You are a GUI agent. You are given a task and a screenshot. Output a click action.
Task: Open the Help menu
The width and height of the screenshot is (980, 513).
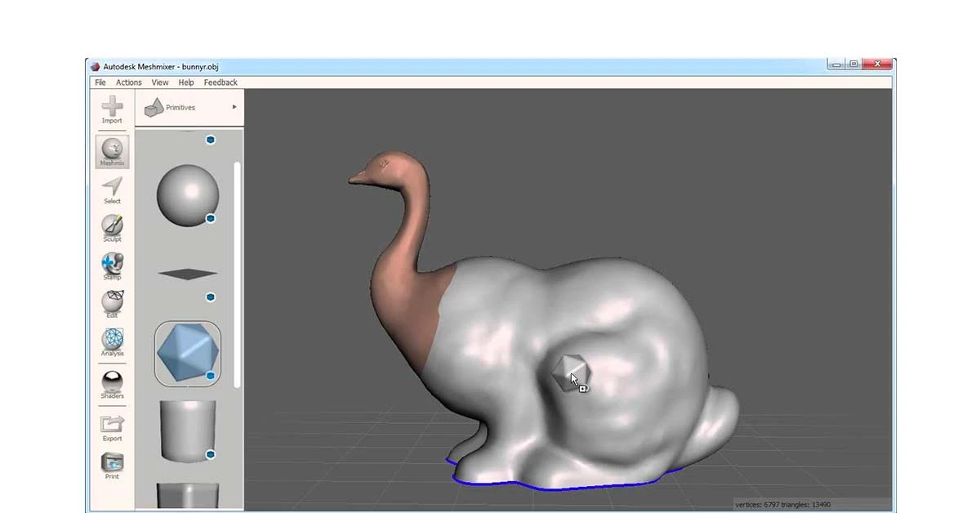[186, 82]
